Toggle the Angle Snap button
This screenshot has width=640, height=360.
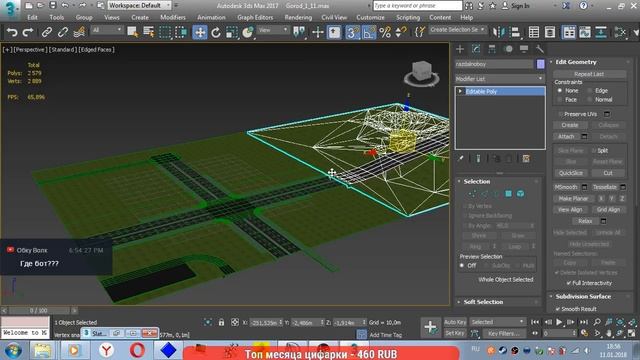[369, 32]
